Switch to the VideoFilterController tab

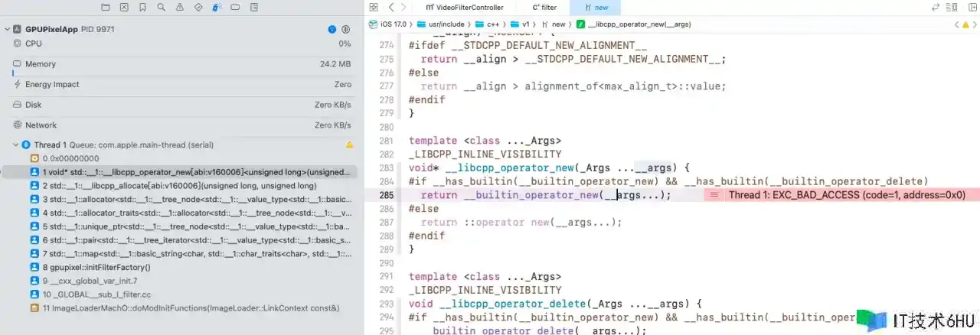point(470,7)
